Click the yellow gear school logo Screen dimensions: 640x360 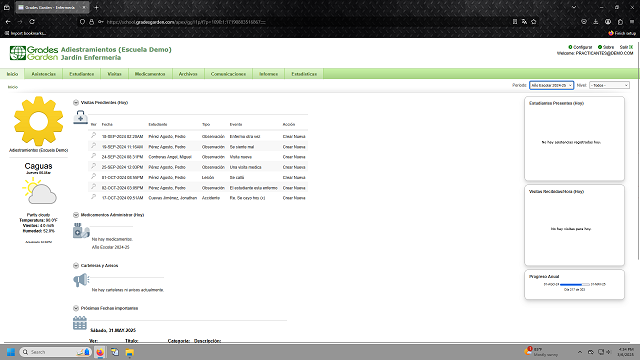(x=39, y=121)
